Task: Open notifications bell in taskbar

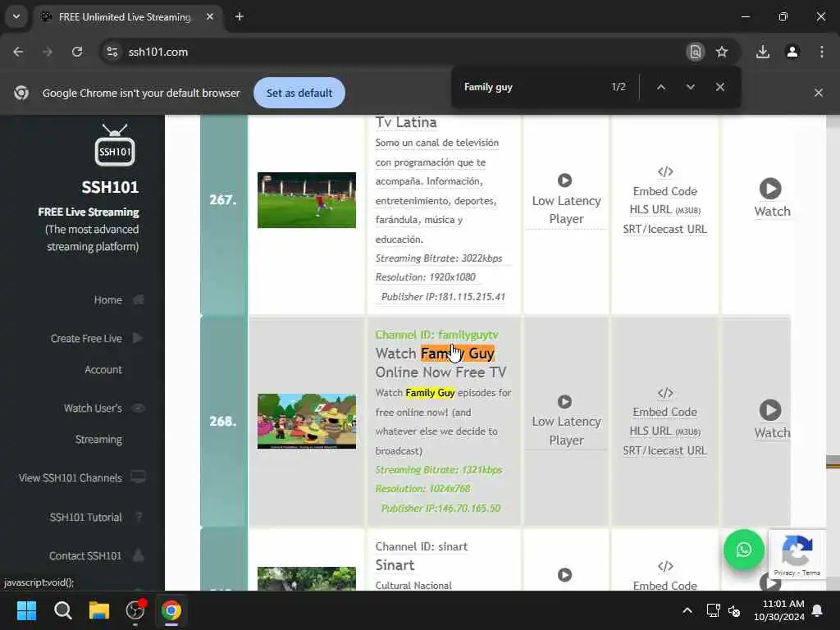Action: point(818,610)
